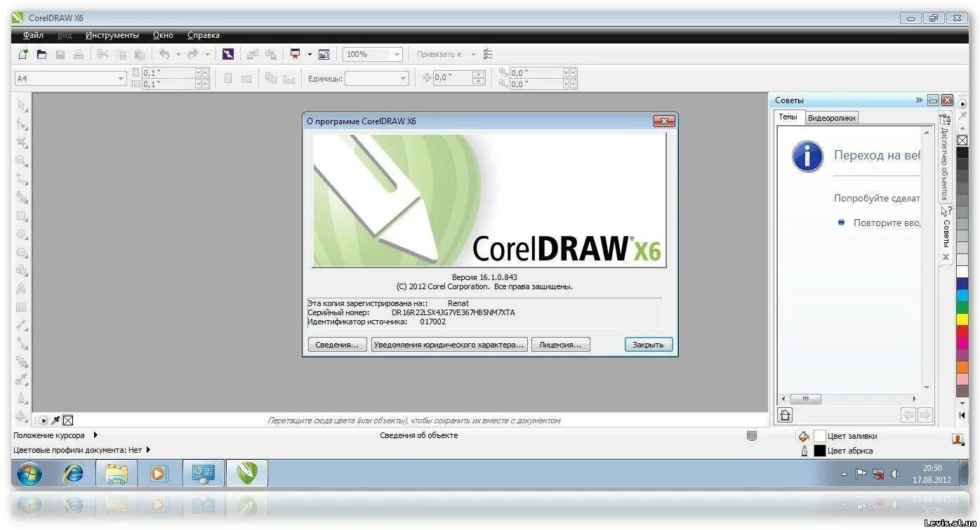The height and width of the screenshot is (530, 980).
Task: Open the 100% zoom level dropdown
Action: (397, 54)
